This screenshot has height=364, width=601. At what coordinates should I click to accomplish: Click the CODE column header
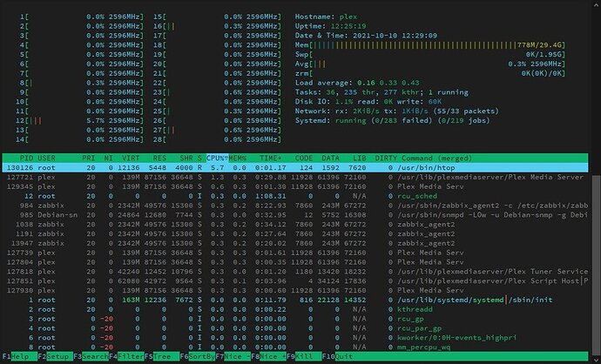click(x=304, y=158)
